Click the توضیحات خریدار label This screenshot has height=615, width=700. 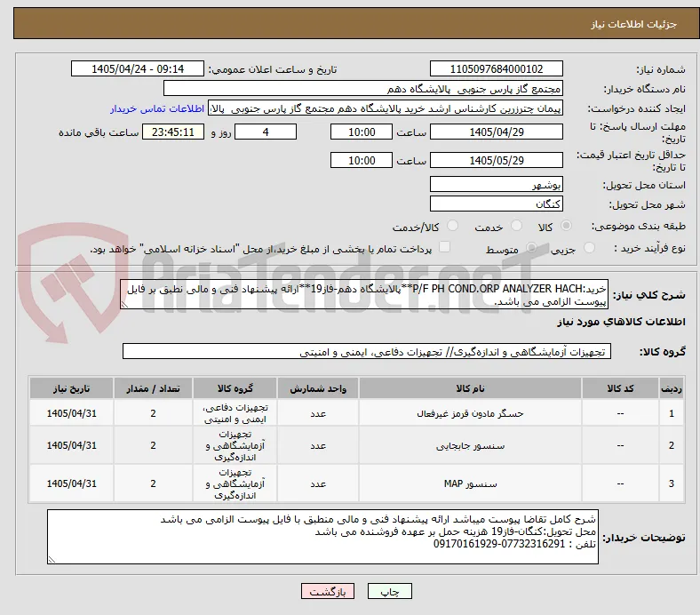(x=644, y=538)
